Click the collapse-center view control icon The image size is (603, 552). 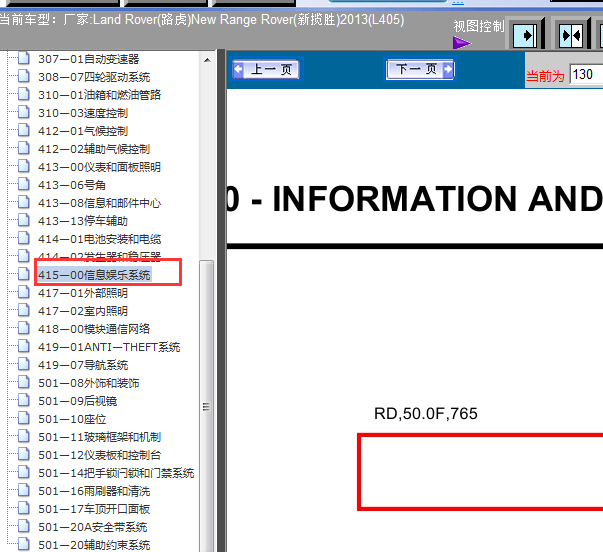click(571, 35)
